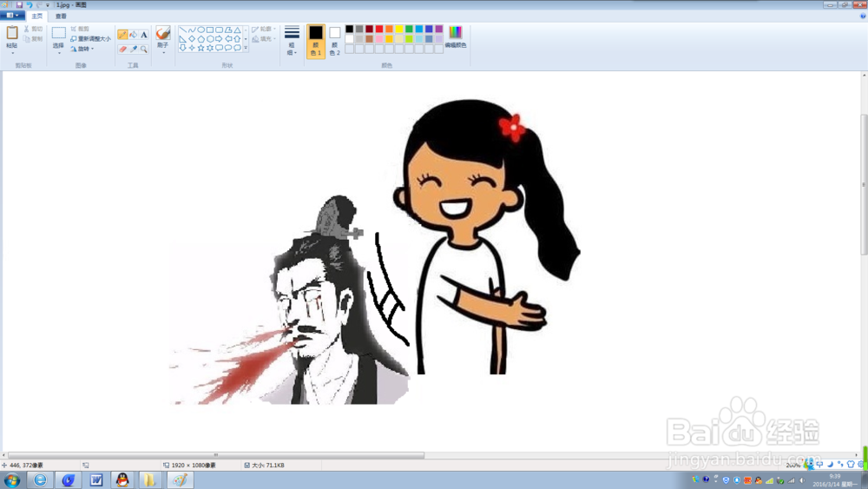Choose the Hexagon shape
This screenshot has height=489, width=868.
(x=210, y=39)
